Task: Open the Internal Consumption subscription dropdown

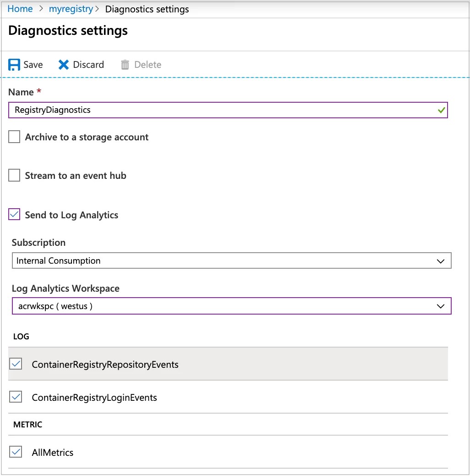Action: point(229,260)
